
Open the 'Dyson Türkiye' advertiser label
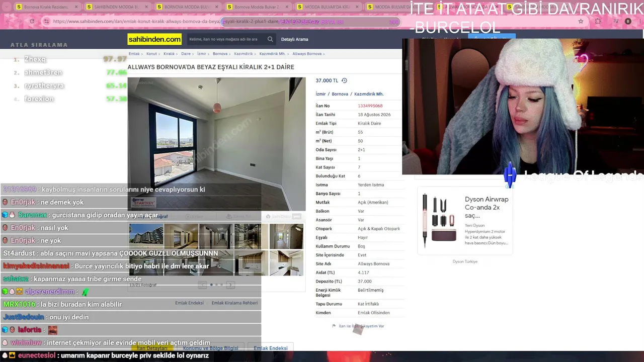465,261
